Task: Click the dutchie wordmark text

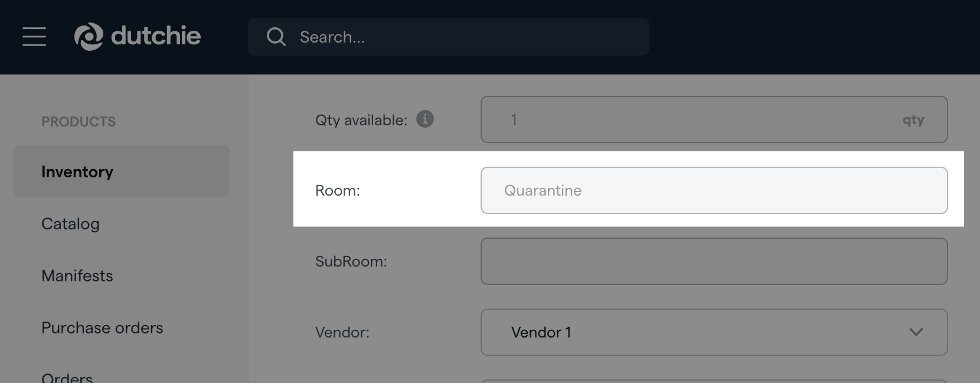Action: [x=156, y=37]
